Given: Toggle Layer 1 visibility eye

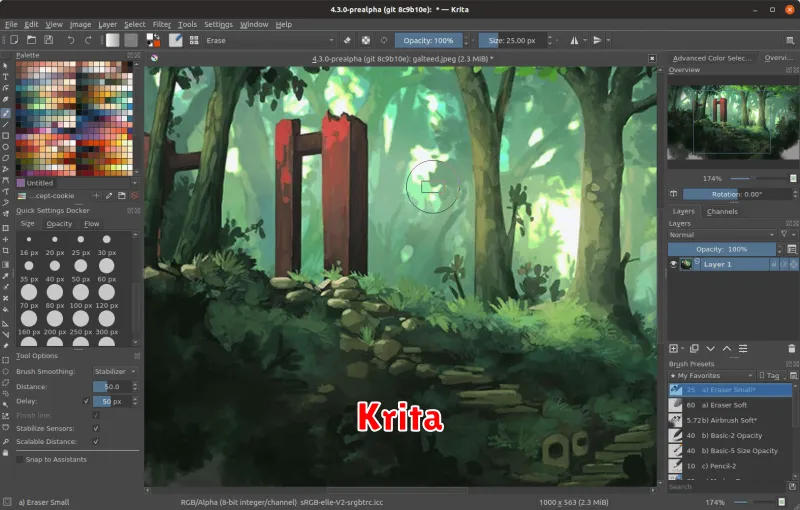Looking at the screenshot, I should coord(673,264).
